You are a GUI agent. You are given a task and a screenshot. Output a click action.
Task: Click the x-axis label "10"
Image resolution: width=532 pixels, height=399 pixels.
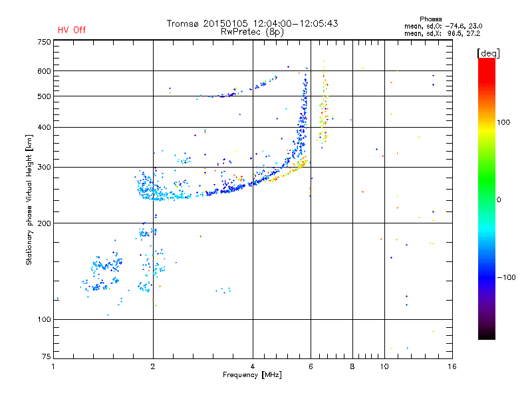(384, 366)
